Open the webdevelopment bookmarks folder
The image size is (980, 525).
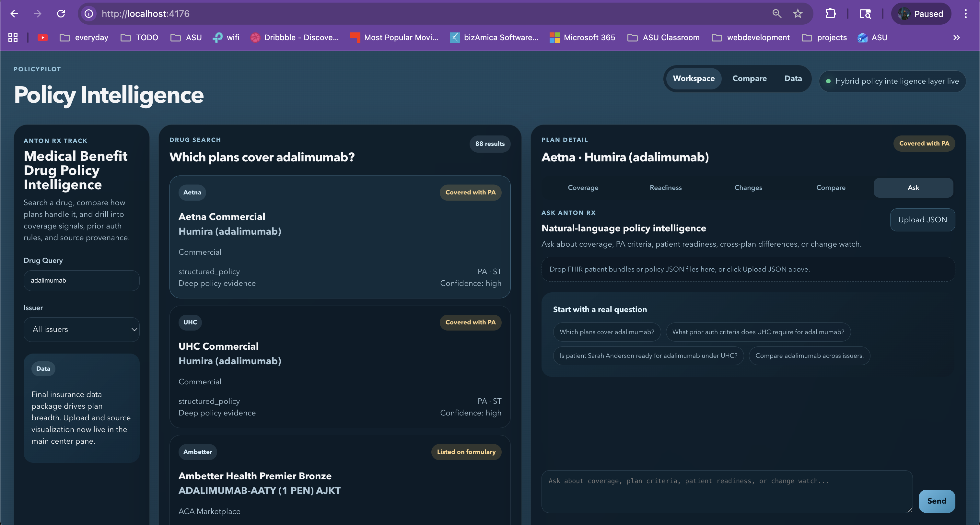coord(751,37)
